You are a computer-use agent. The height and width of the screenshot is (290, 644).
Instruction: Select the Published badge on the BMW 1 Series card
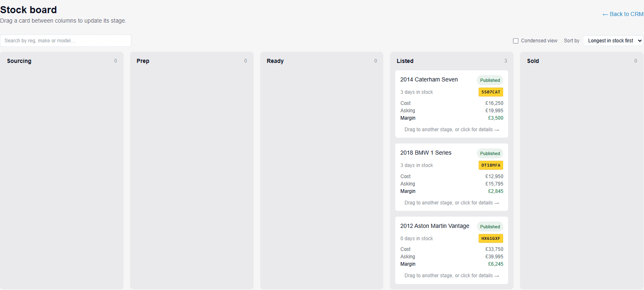pyautogui.click(x=490, y=153)
